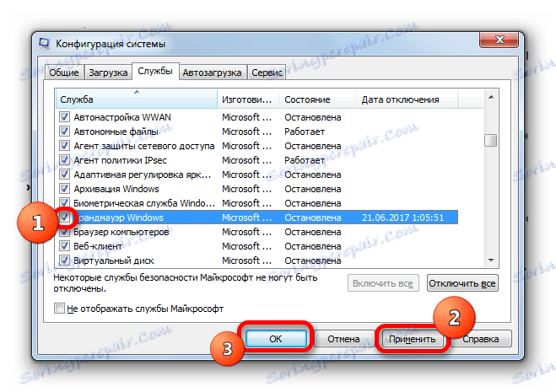Uncheck the Автонастройка WWAN service
Viewport: 556px width, 392px height.
(x=64, y=117)
